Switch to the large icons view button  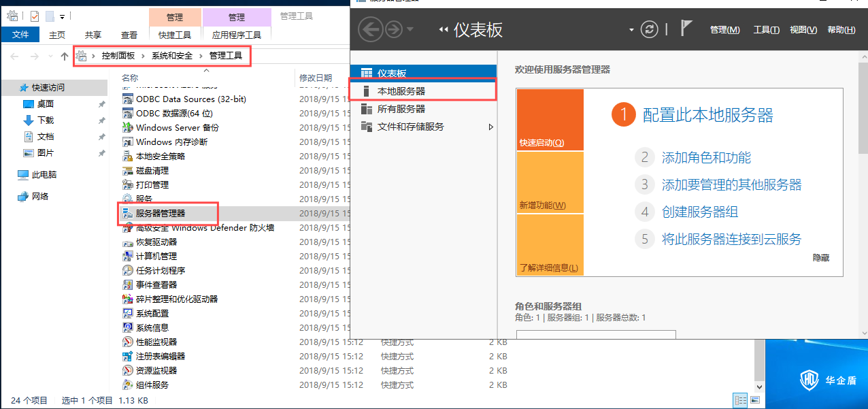coord(754,400)
